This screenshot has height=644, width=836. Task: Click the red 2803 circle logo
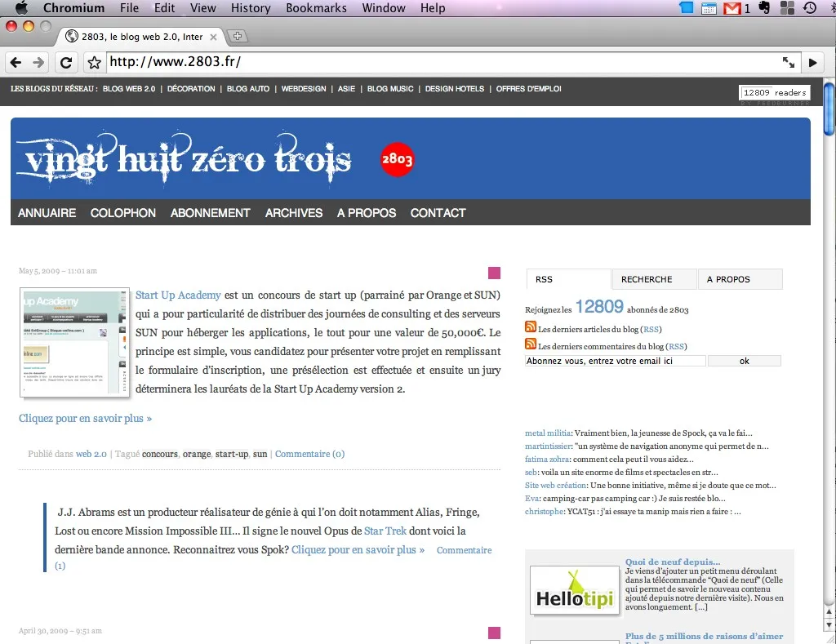398,159
